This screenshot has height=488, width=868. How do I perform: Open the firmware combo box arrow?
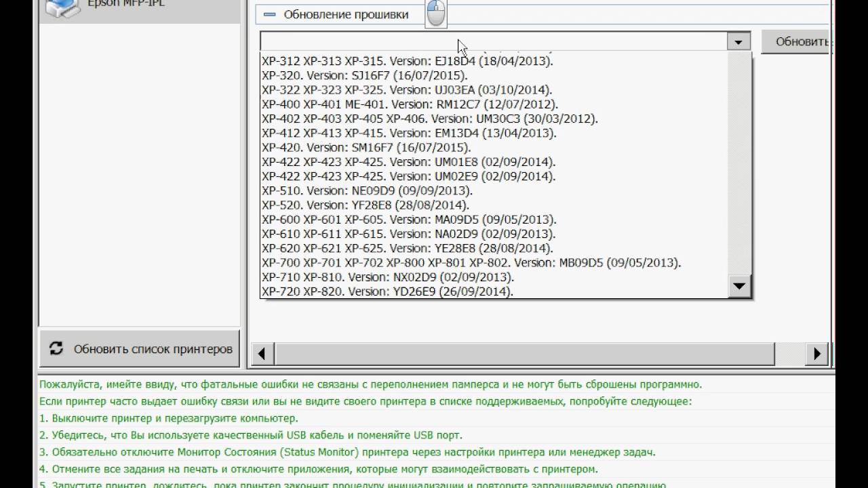738,42
